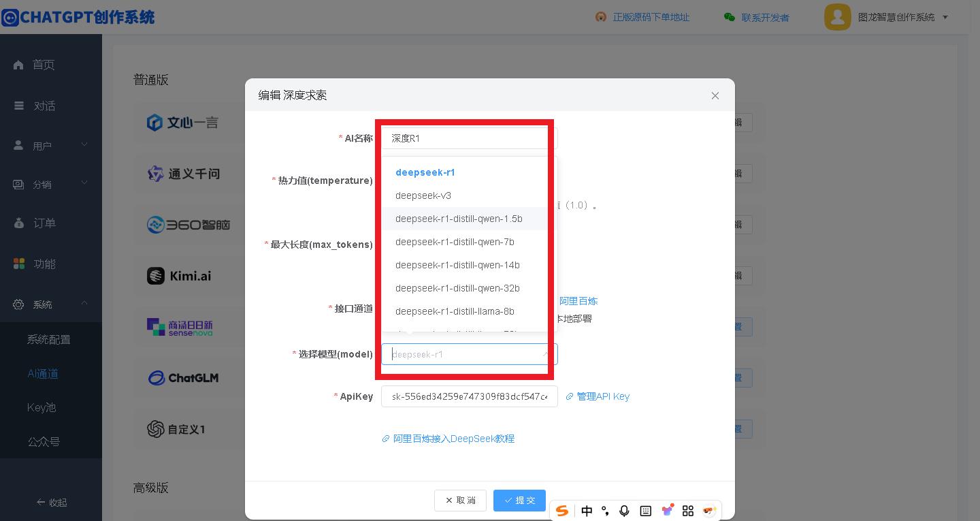Open 阿里百炼接入DeepSeek教程 tutorial link
Screen dimensions: 980x521
tap(448, 439)
